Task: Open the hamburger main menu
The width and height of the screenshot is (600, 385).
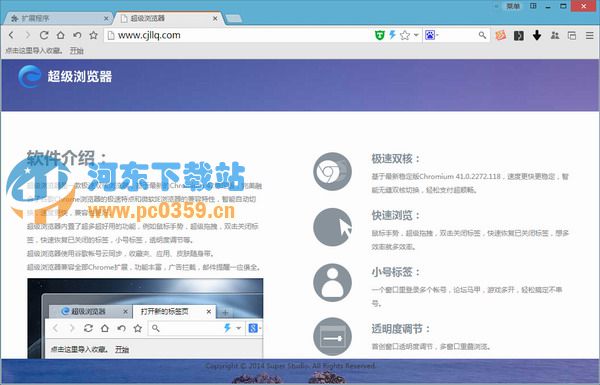Action: tap(590, 36)
